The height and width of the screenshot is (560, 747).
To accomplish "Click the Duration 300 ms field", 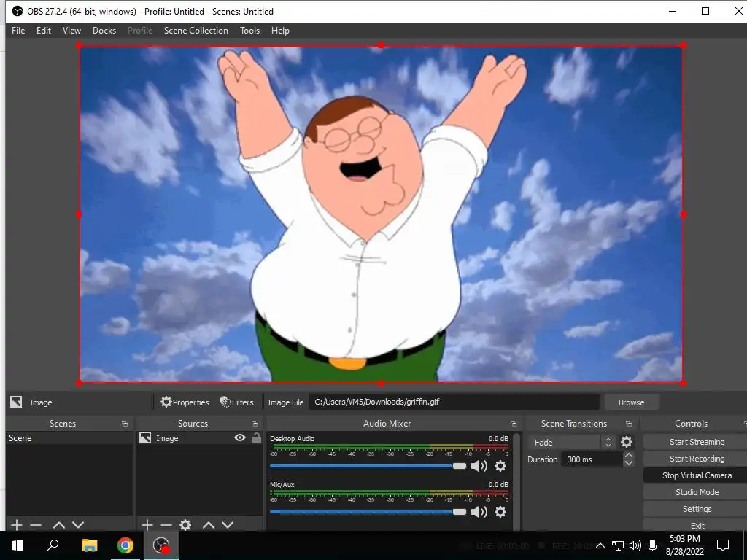I will point(592,459).
